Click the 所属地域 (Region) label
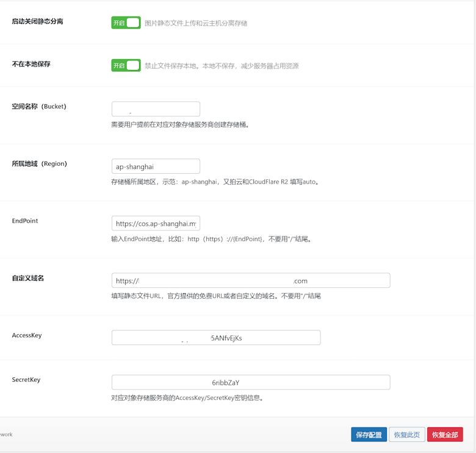The width and height of the screenshot is (476, 453). click(x=39, y=164)
